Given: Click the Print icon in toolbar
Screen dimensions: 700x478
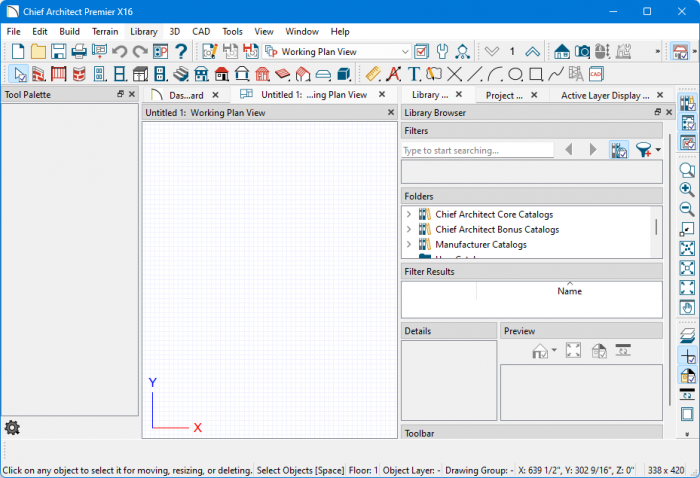Looking at the screenshot, I should 79,51.
